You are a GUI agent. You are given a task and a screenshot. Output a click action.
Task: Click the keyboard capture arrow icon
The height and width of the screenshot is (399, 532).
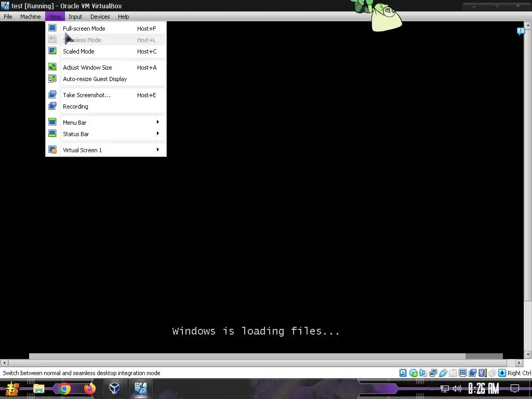[502, 373]
